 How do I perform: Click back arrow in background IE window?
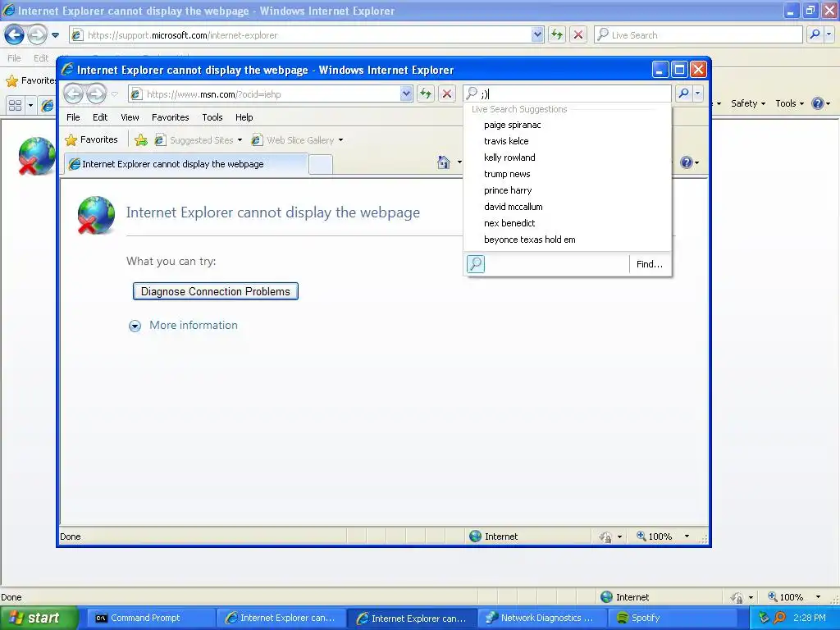click(15, 35)
